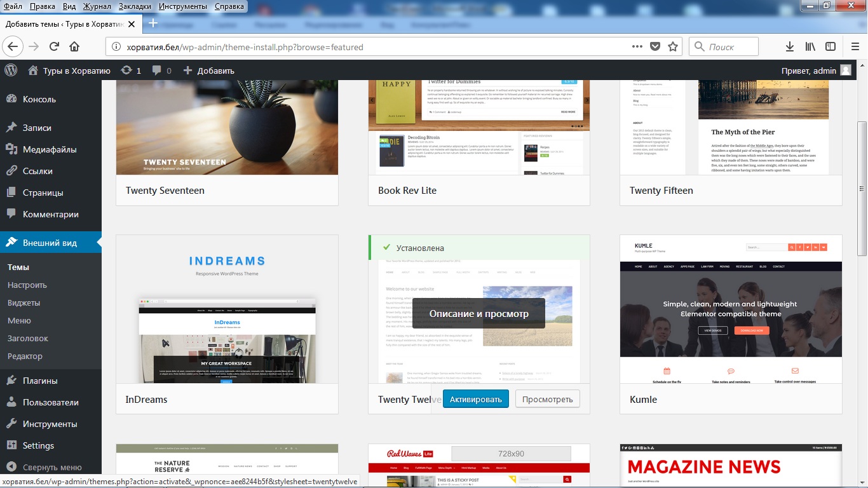Go to browser home page icon
This screenshot has height=488, width=868.
74,46
